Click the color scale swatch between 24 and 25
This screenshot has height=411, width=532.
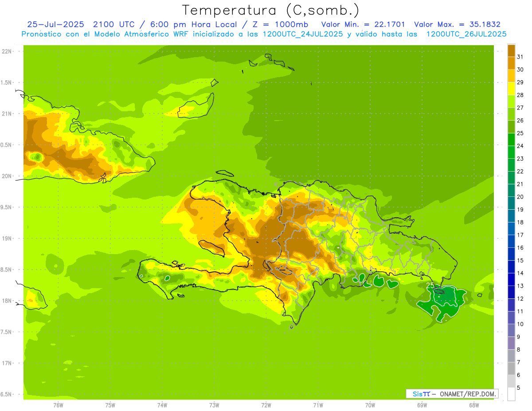[511, 140]
